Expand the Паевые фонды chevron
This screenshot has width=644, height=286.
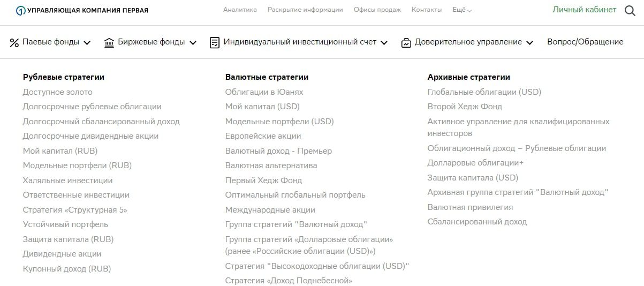[x=87, y=43]
